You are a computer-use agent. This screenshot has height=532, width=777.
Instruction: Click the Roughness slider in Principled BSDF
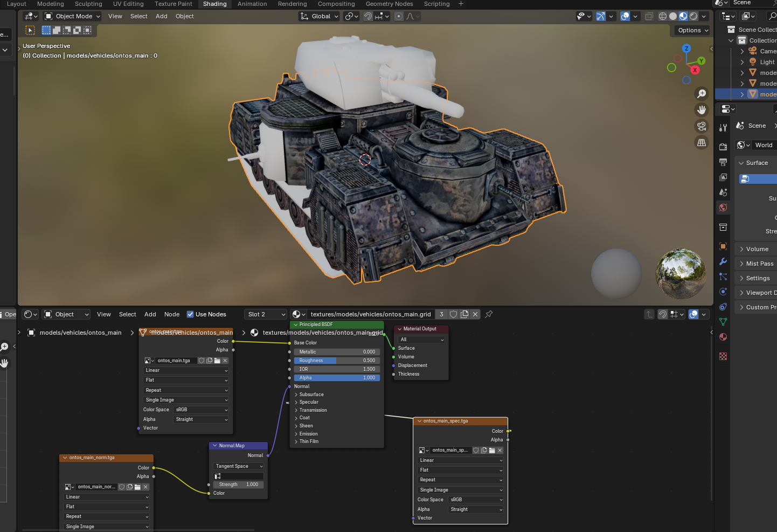[337, 361]
